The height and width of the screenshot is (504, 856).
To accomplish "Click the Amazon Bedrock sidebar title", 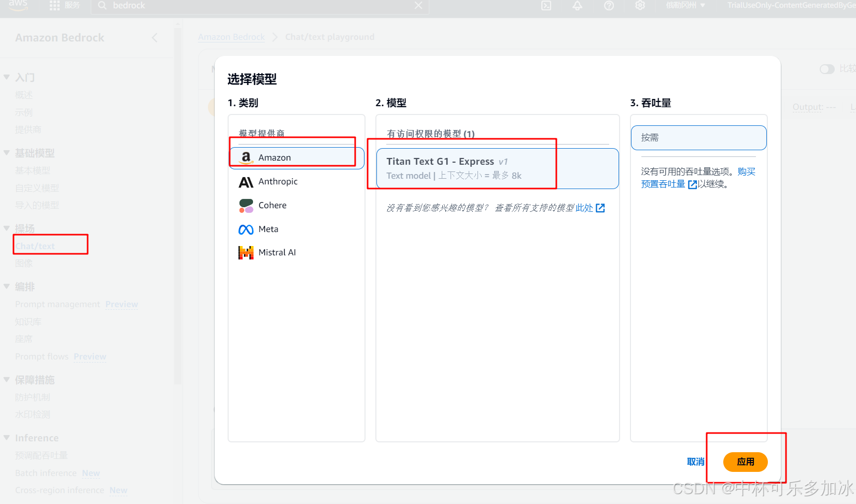I will [60, 38].
